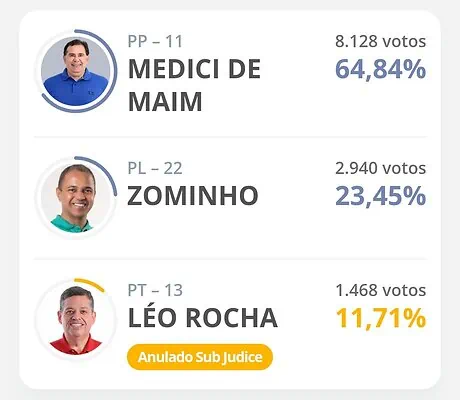Click the blue progress ring around Medici
The image size is (460, 400).
(115, 71)
